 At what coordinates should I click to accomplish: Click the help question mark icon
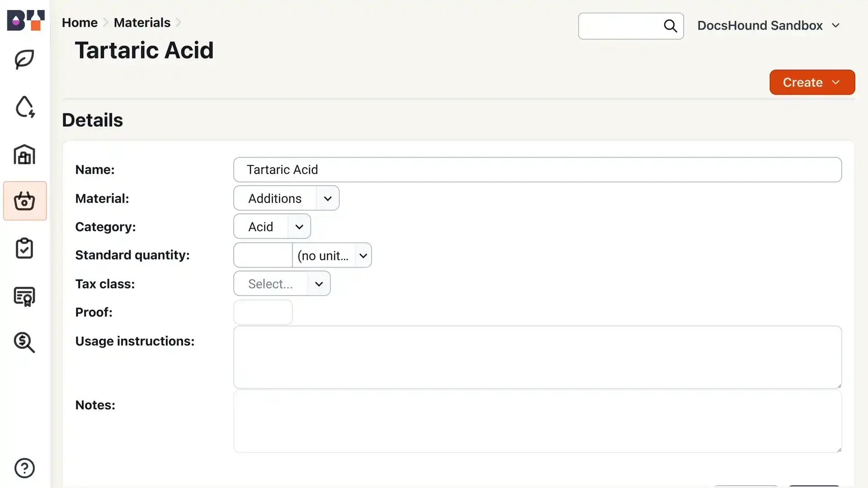[x=24, y=468]
